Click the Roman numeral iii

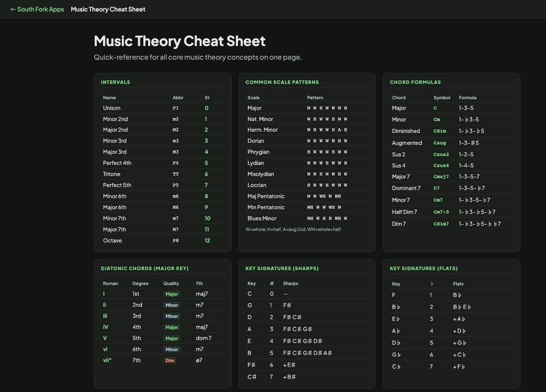(105, 316)
